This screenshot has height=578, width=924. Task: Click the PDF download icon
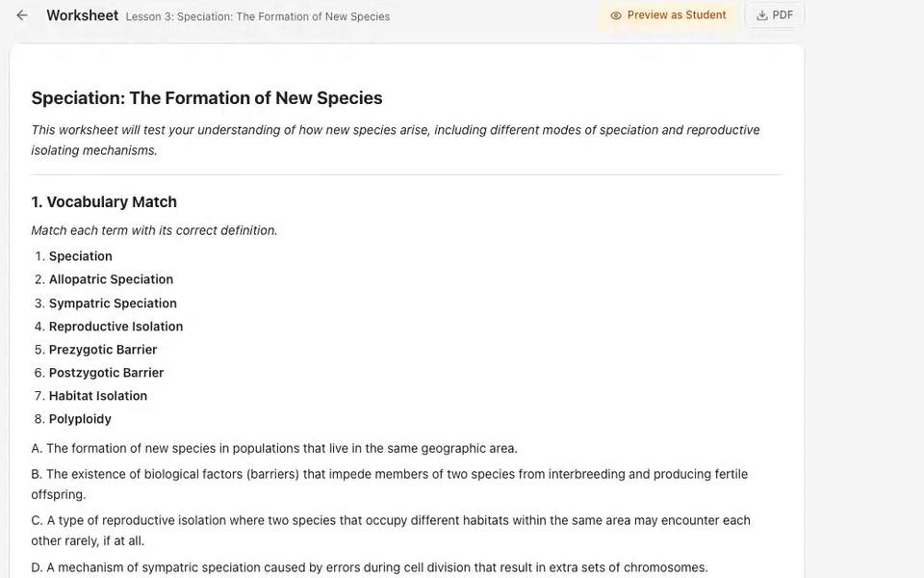coord(762,15)
